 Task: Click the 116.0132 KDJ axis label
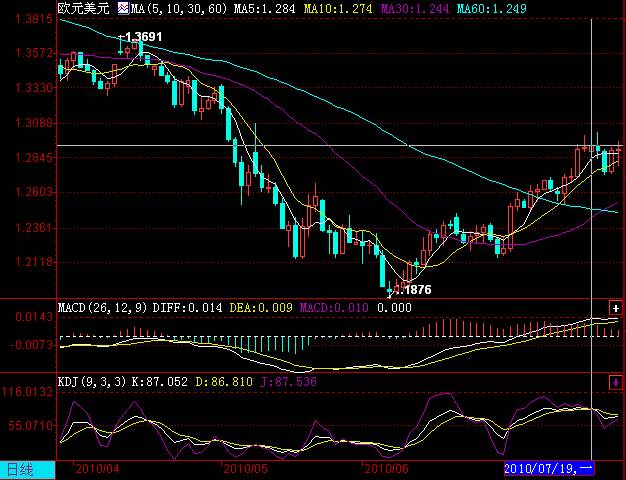coord(28,392)
